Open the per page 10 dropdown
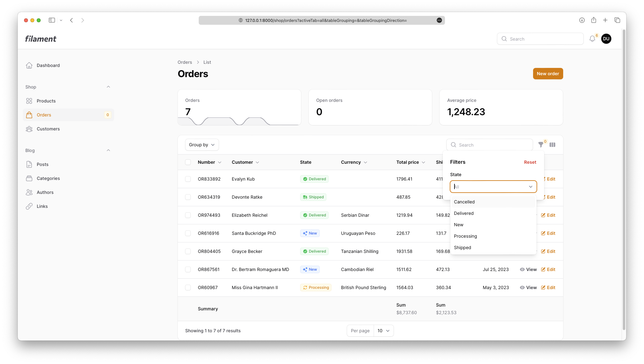The image size is (644, 364). [x=383, y=331]
